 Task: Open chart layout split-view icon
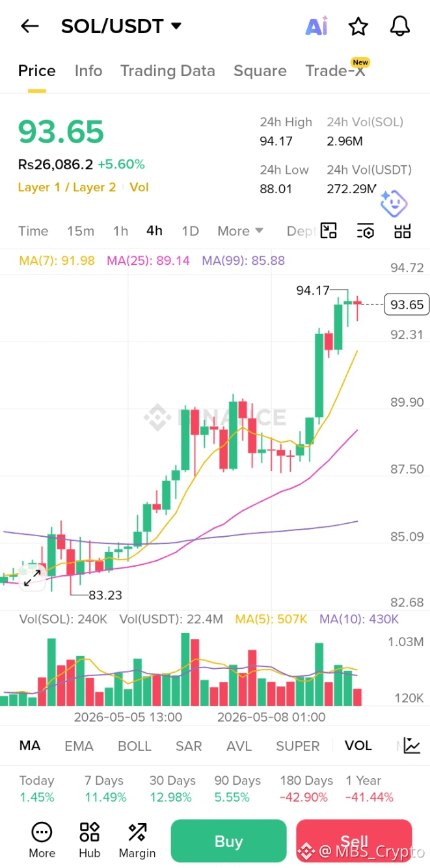tap(329, 231)
